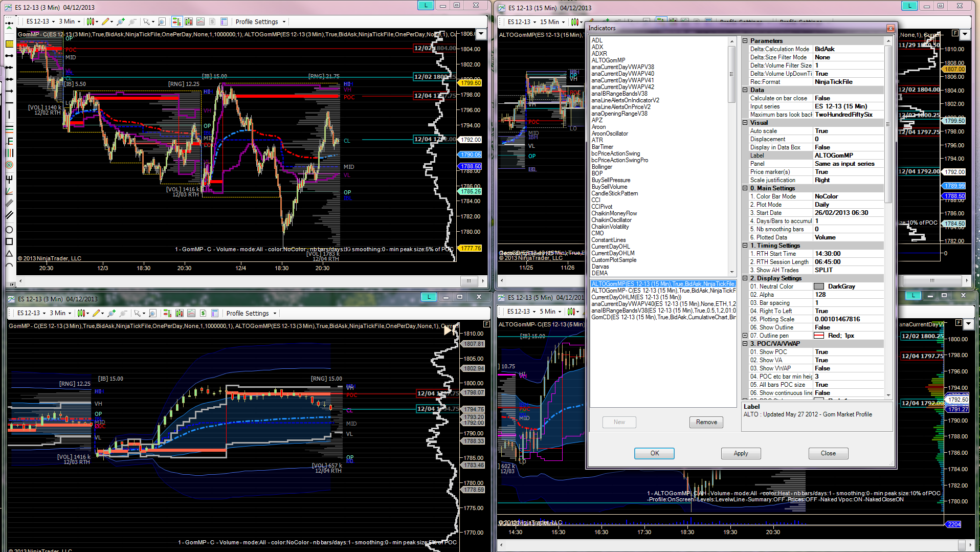Screen dimensions: 980x552
Task: Click Zoom In icon in bottom-left chart toolbar
Action: click(111, 313)
